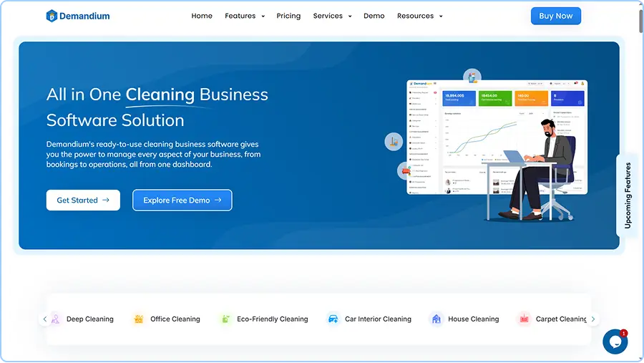Open the Resources menu
644x363 pixels.
click(x=415, y=16)
